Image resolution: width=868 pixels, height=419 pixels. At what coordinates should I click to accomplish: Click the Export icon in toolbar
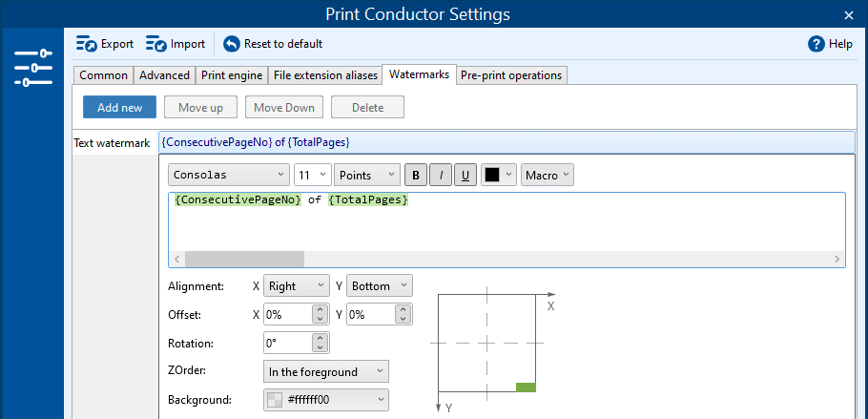[x=87, y=44]
